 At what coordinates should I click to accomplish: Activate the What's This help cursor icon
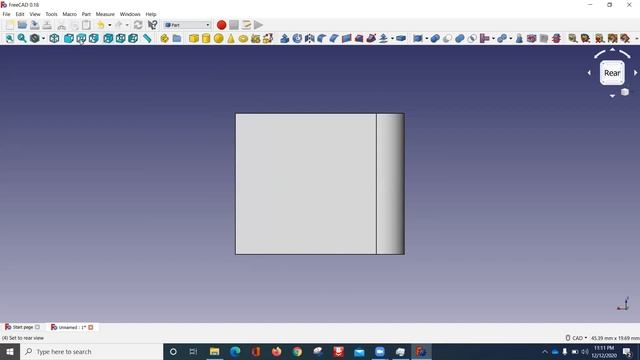(x=152, y=25)
